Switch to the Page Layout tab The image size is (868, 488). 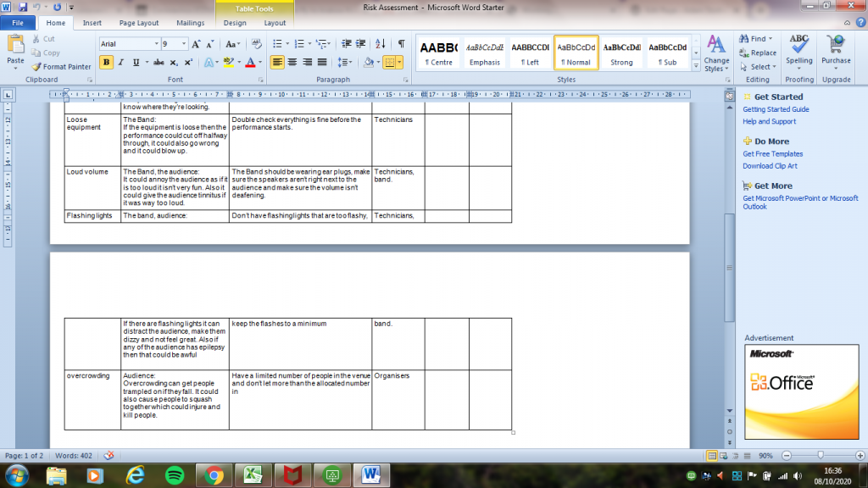point(138,23)
